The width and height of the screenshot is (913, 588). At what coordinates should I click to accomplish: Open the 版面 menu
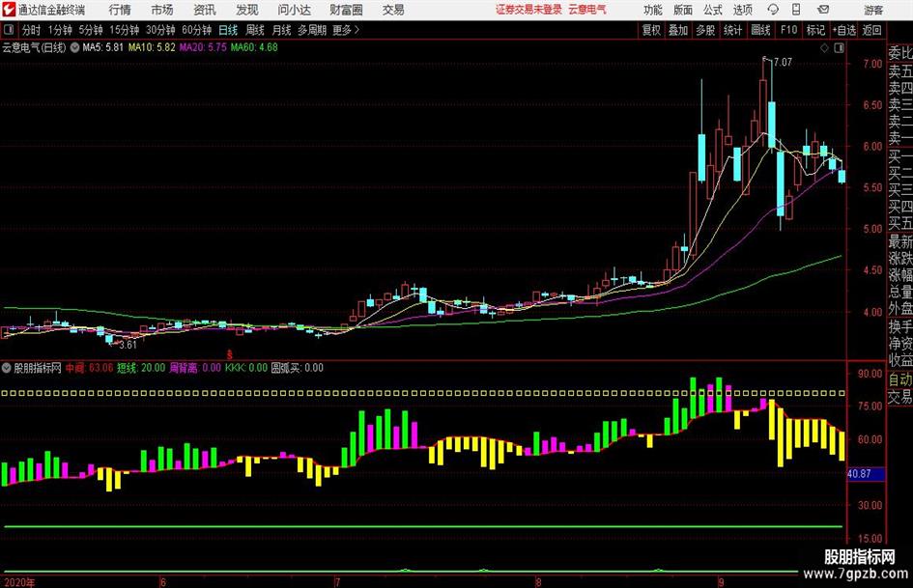tap(682, 10)
